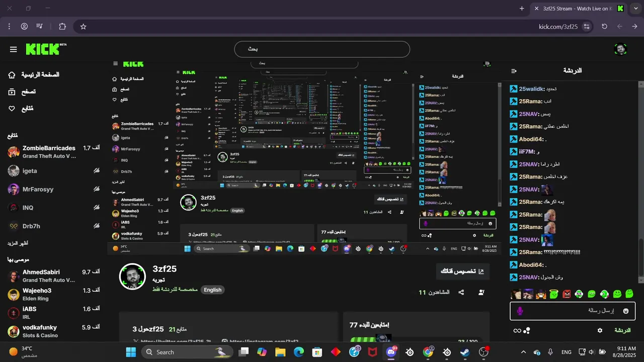Open the emoji picker smiley in chat input
This screenshot has width=644, height=362.
(626, 311)
